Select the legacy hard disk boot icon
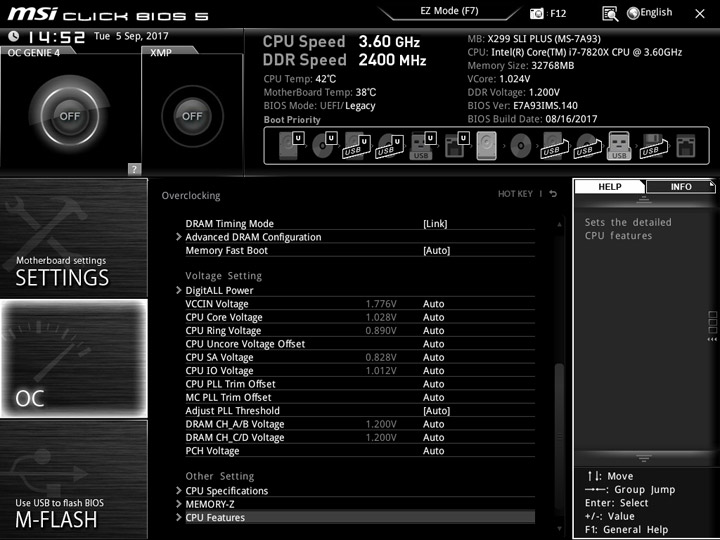720x540 pixels. (486, 146)
